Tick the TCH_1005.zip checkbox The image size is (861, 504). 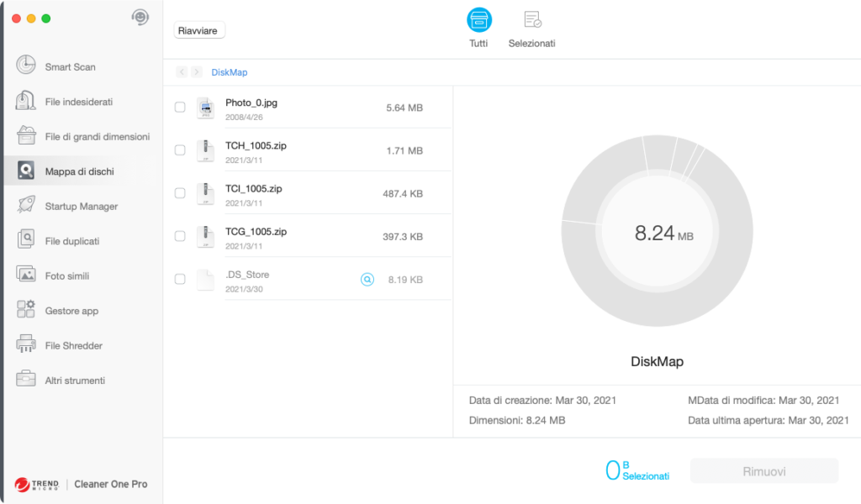coord(180,150)
